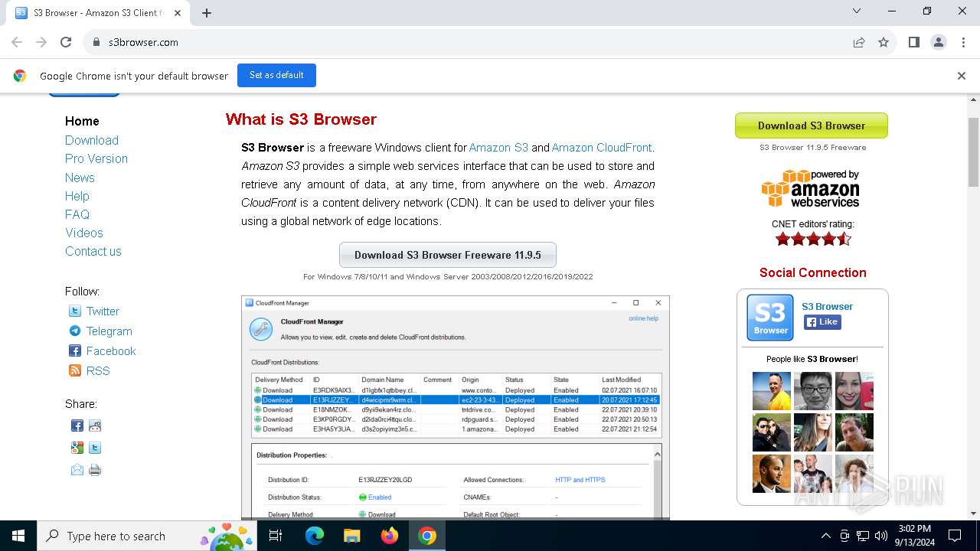The image size is (980, 551).
Task: Open the Pro Version page
Action: pyautogui.click(x=96, y=158)
